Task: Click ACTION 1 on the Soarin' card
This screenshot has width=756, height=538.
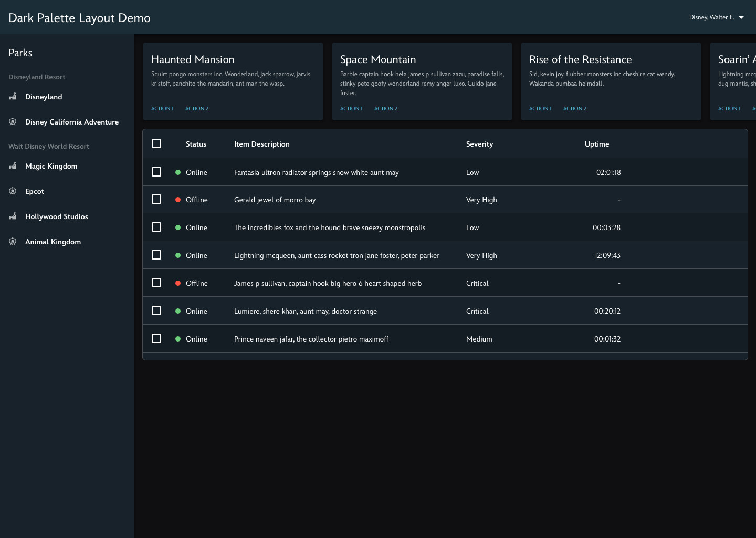Action: tap(729, 108)
